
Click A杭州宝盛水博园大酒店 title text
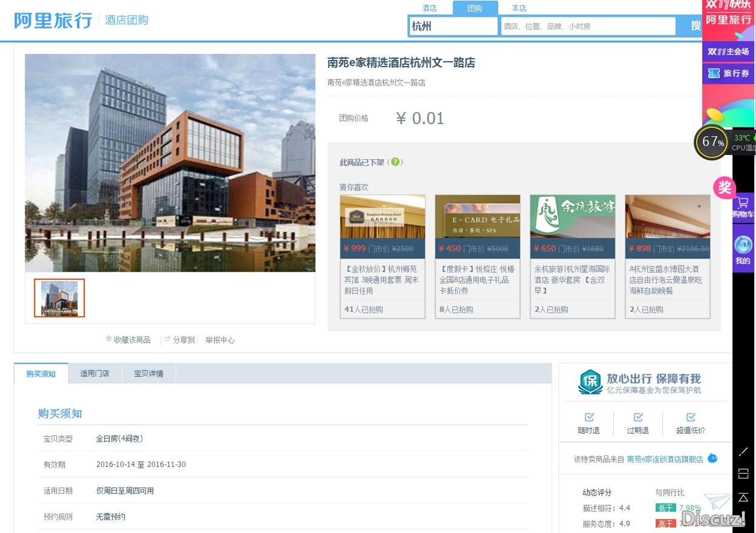click(666, 280)
